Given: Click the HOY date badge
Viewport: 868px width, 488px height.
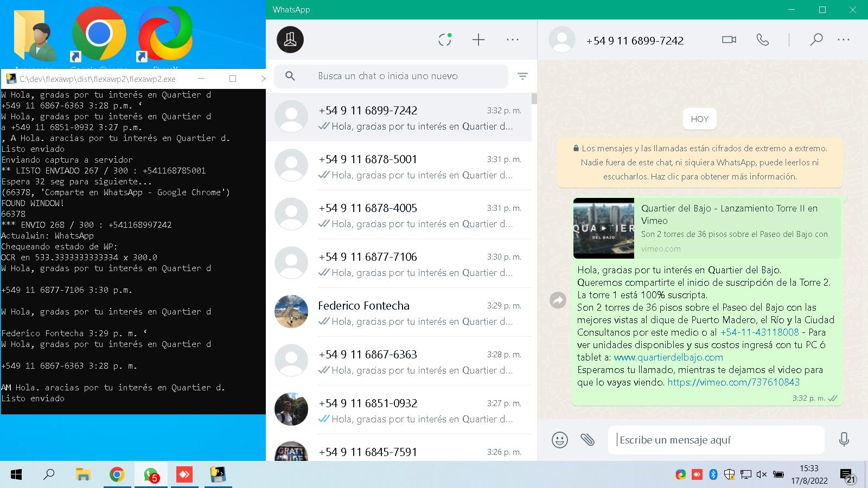Looking at the screenshot, I should click(700, 119).
